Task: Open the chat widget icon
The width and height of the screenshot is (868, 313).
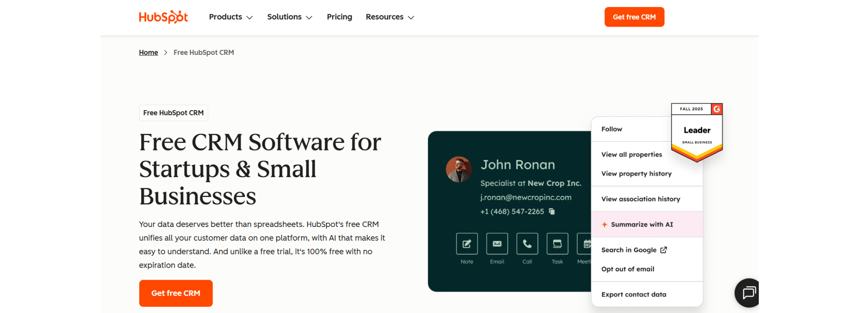Action: click(748, 293)
